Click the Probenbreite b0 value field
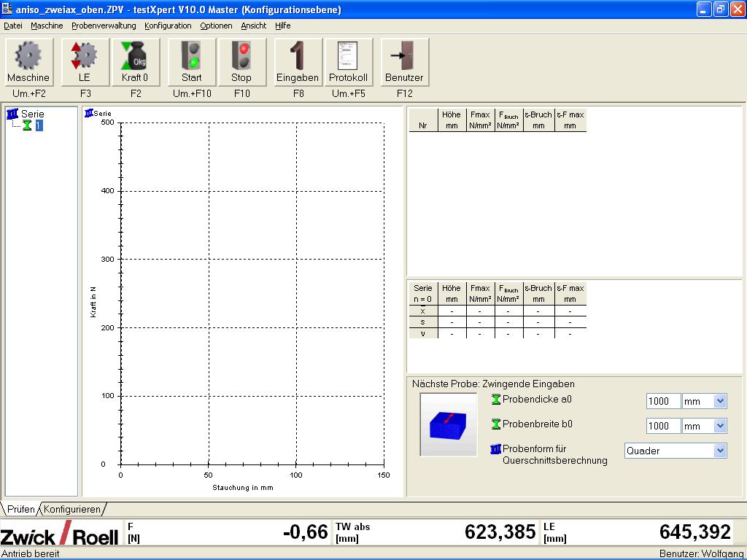The image size is (747, 560). 663,426
